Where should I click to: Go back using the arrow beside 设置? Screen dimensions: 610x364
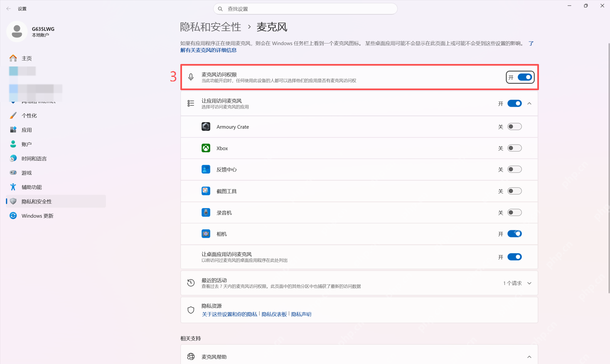pos(9,9)
